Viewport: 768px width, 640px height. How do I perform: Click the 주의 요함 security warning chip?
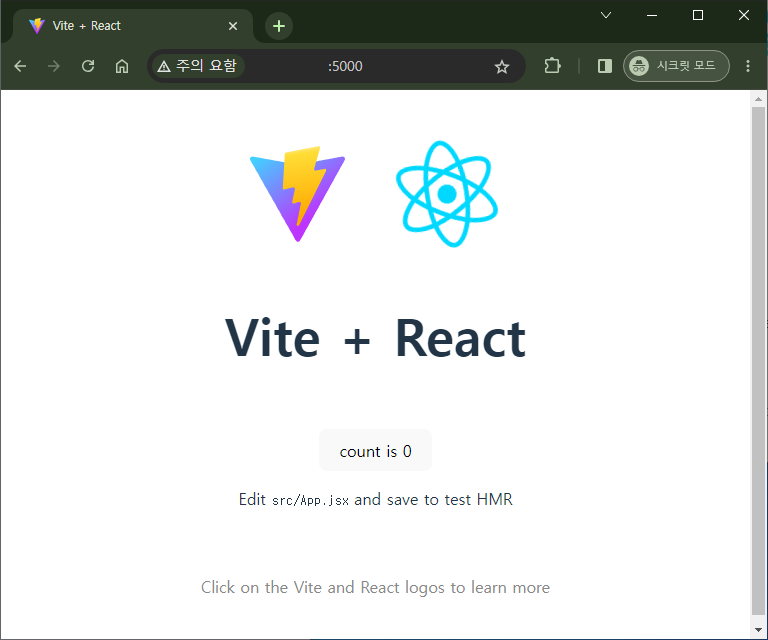click(197, 66)
